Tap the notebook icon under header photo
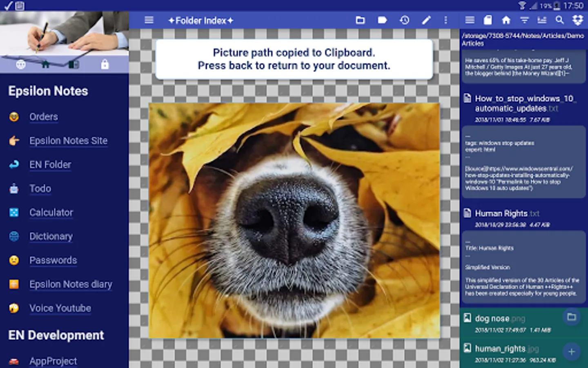This screenshot has height=368, width=588. click(x=74, y=64)
